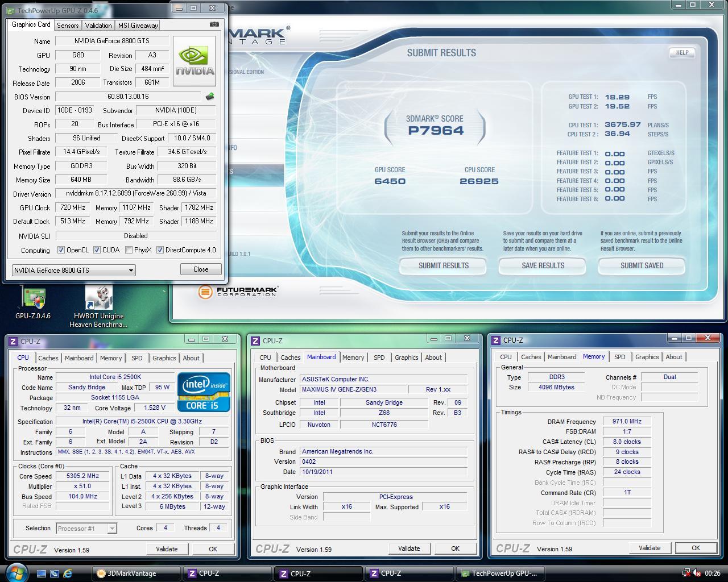
Task: Click the Driver Version field in GPU-Z
Action: click(x=136, y=194)
